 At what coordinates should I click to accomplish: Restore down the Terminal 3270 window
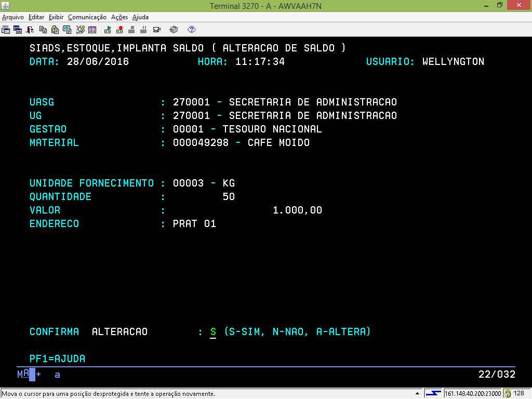[499, 5]
